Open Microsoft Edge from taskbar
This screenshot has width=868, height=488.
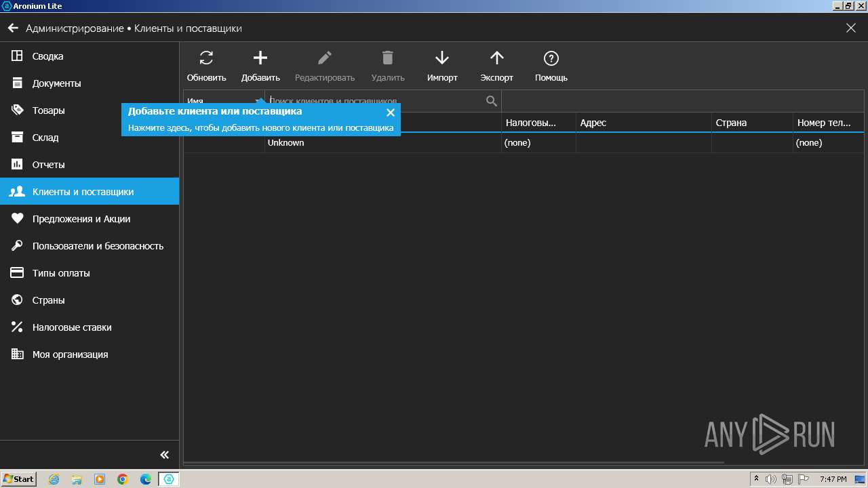tap(146, 479)
